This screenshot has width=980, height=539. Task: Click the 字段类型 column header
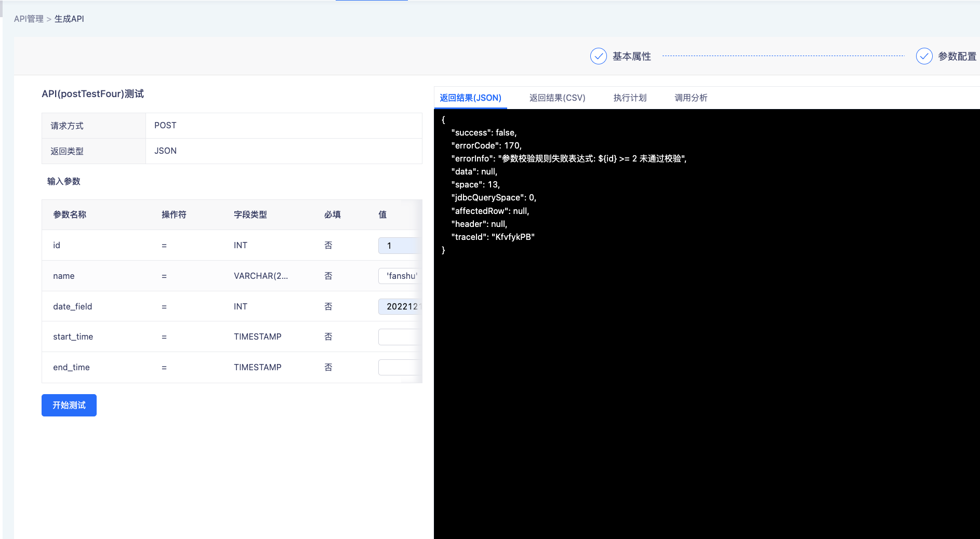(250, 214)
